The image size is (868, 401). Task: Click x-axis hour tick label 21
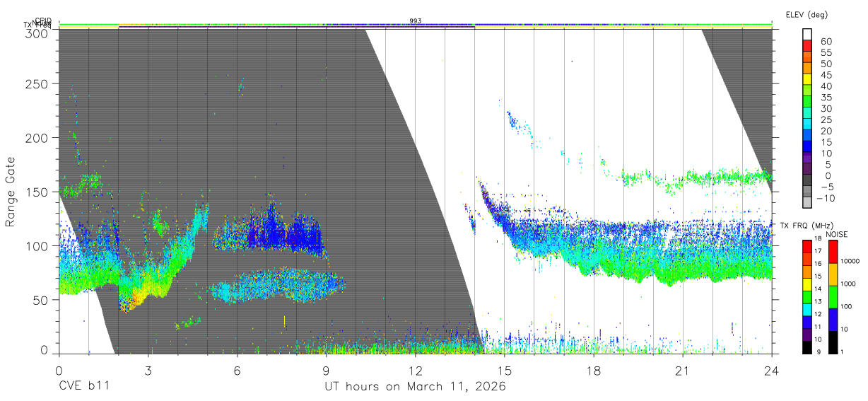pyautogui.click(x=682, y=370)
